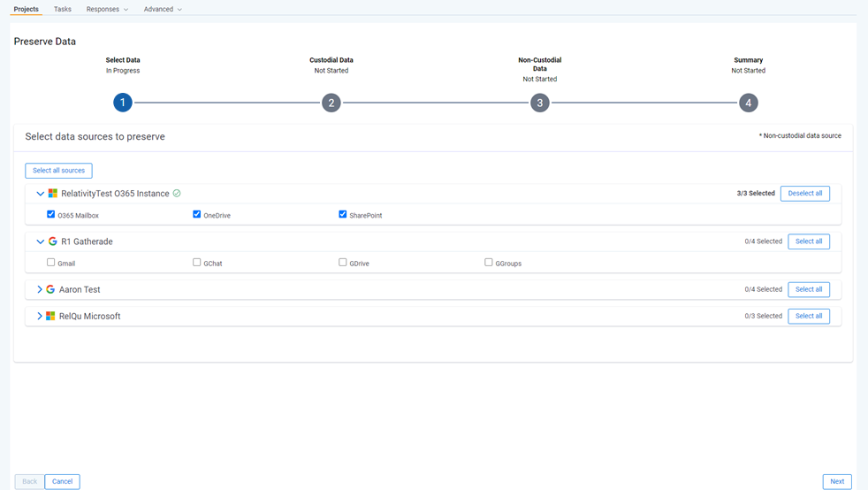Open the Responses dropdown menu
Viewport: 868px width, 490px height.
[x=107, y=10]
